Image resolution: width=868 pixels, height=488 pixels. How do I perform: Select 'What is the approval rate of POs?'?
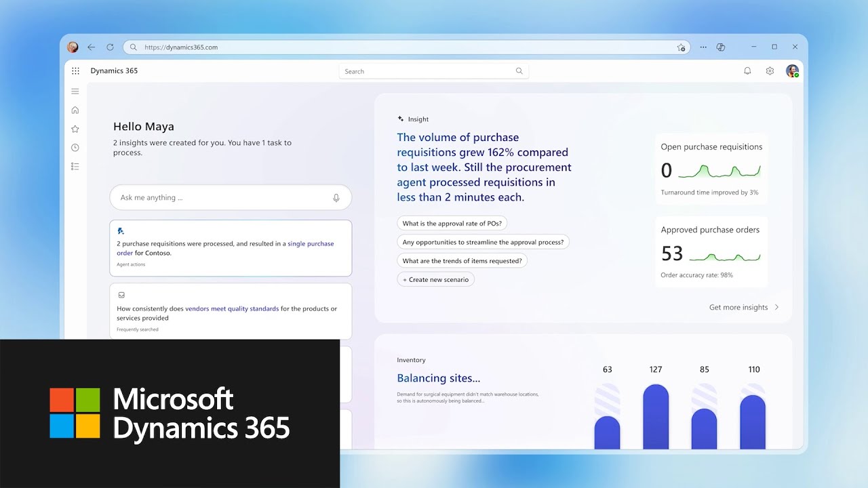tap(452, 223)
